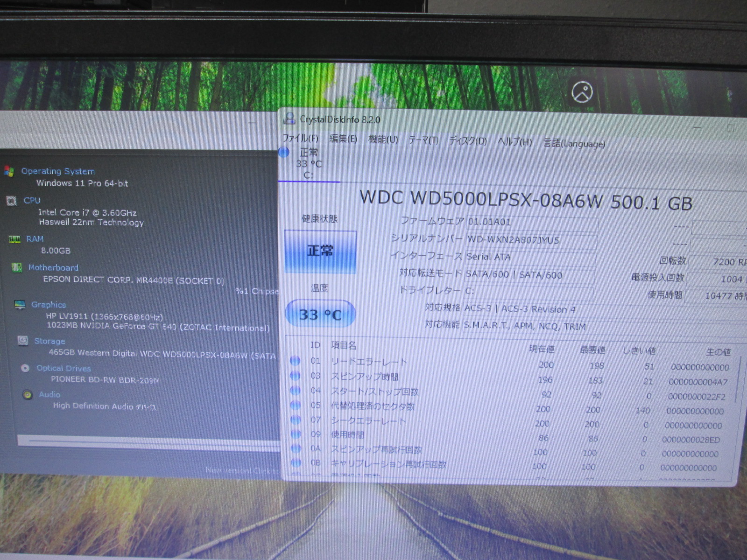Select the C: drive status tab

308,164
